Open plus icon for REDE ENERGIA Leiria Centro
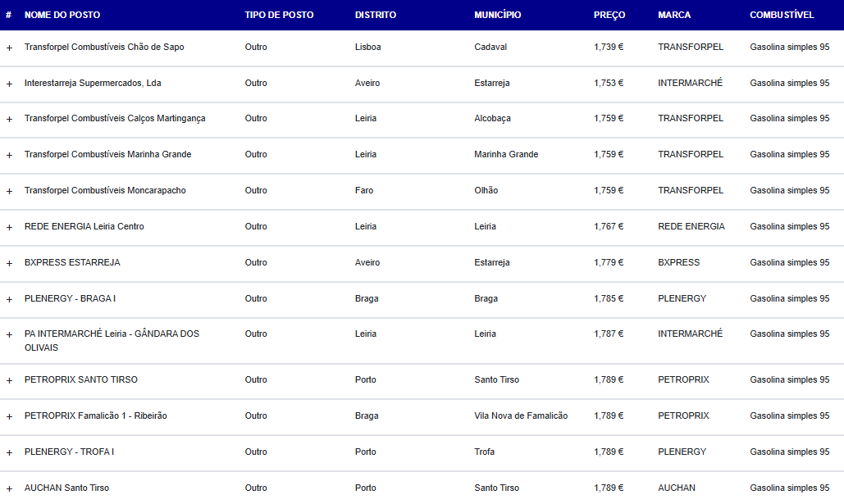Screen dimensions: 844x504 click(x=9, y=228)
